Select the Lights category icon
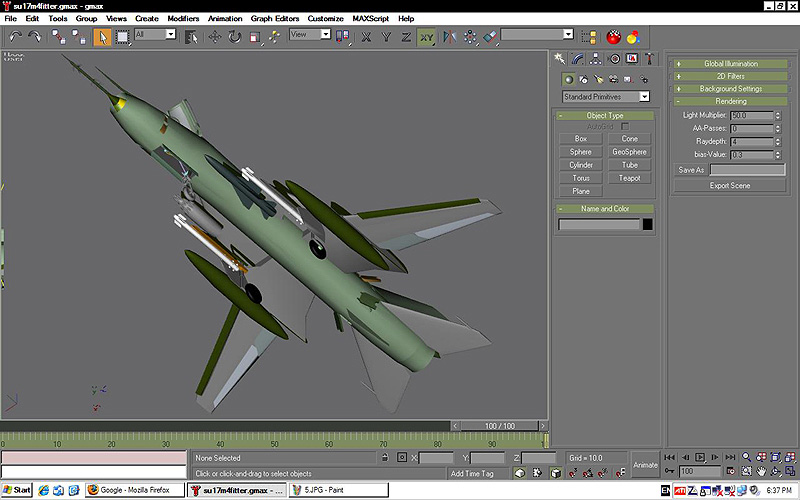Viewport: 800px width, 500px height. pos(598,78)
